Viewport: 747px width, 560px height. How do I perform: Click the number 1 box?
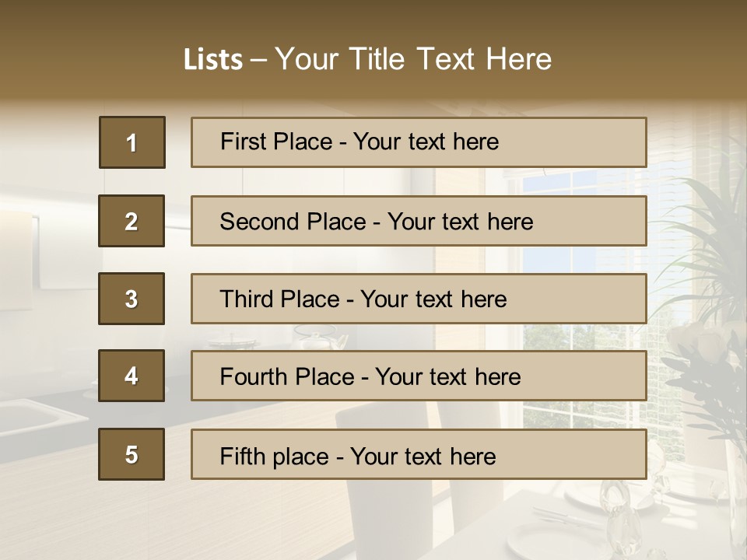click(132, 142)
